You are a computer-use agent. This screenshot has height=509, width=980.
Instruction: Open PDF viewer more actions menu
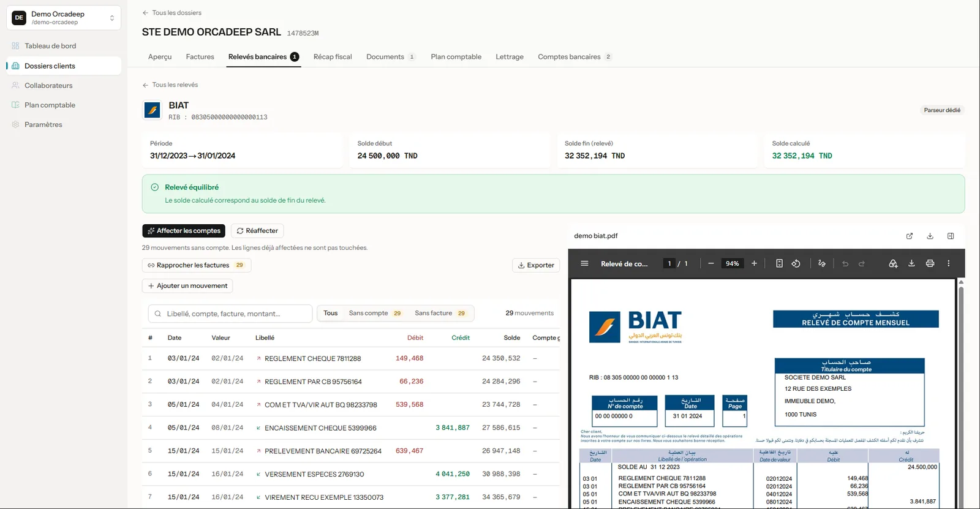click(949, 263)
